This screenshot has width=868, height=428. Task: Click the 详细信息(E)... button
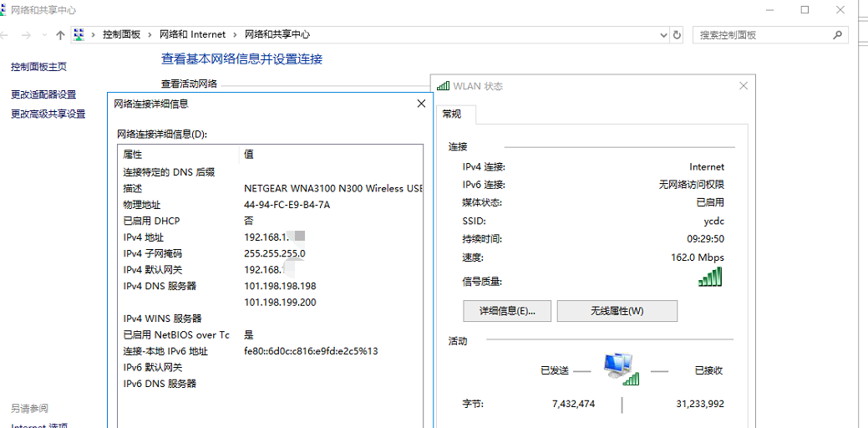[x=507, y=311]
